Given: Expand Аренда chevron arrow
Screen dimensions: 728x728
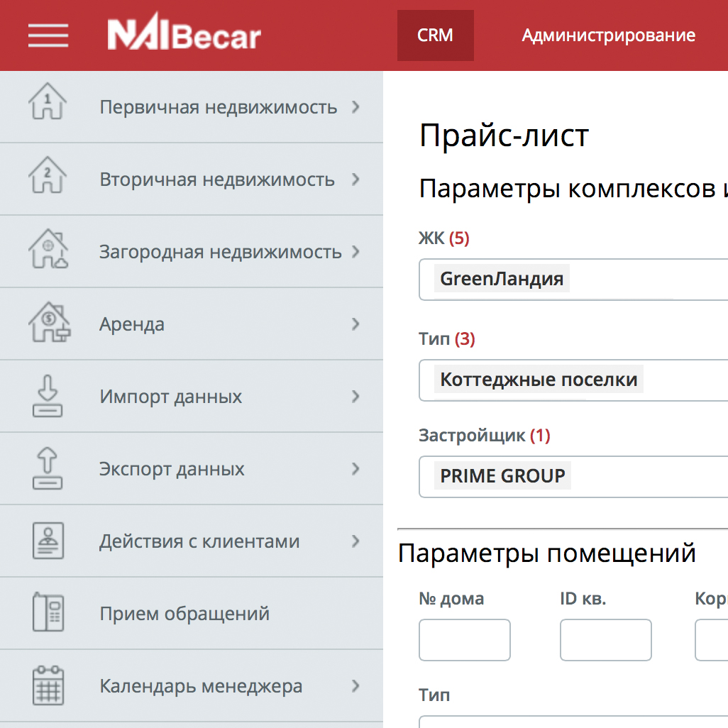Looking at the screenshot, I should pos(355,324).
